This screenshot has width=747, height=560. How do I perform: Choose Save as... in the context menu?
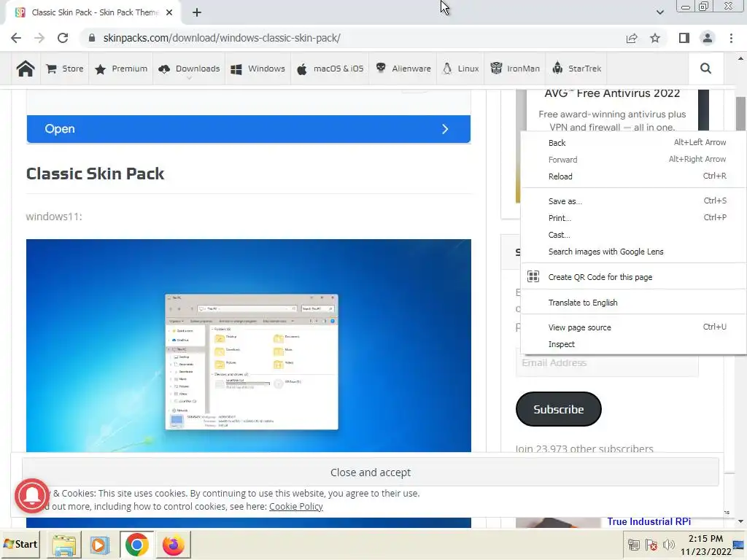point(634,201)
